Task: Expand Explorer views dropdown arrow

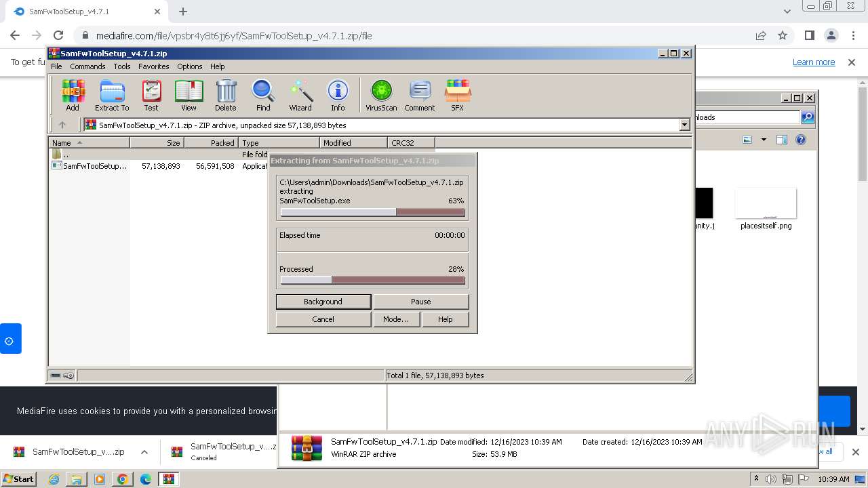Action: point(764,140)
